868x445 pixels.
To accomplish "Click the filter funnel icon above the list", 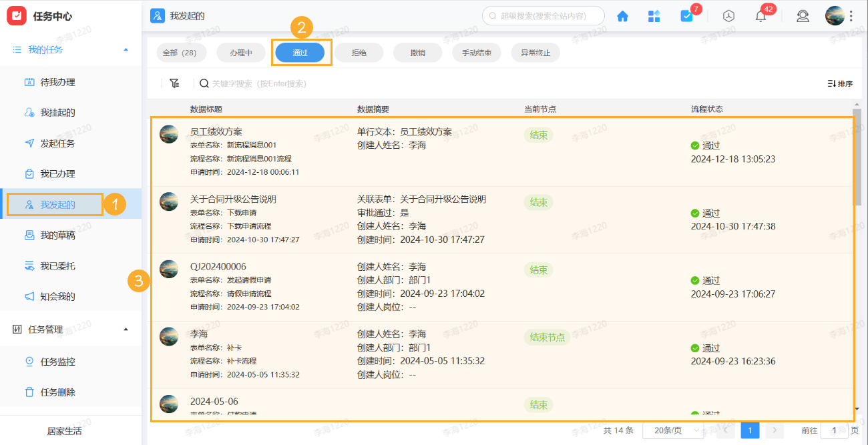I will coord(174,83).
